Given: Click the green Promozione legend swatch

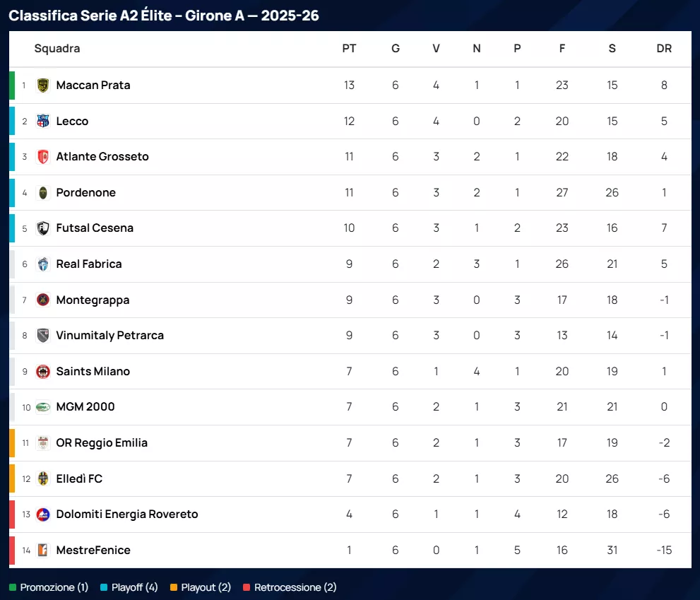Looking at the screenshot, I should pyautogui.click(x=13, y=587).
